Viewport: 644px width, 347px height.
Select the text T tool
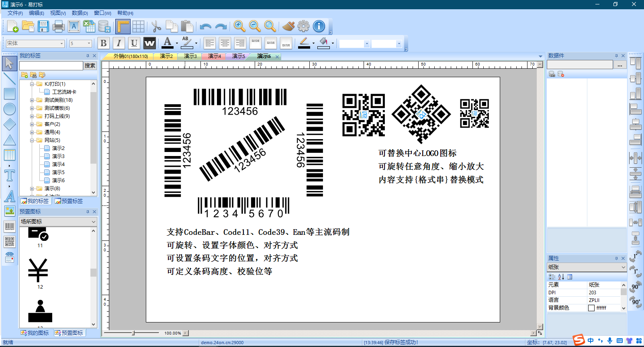9,176
